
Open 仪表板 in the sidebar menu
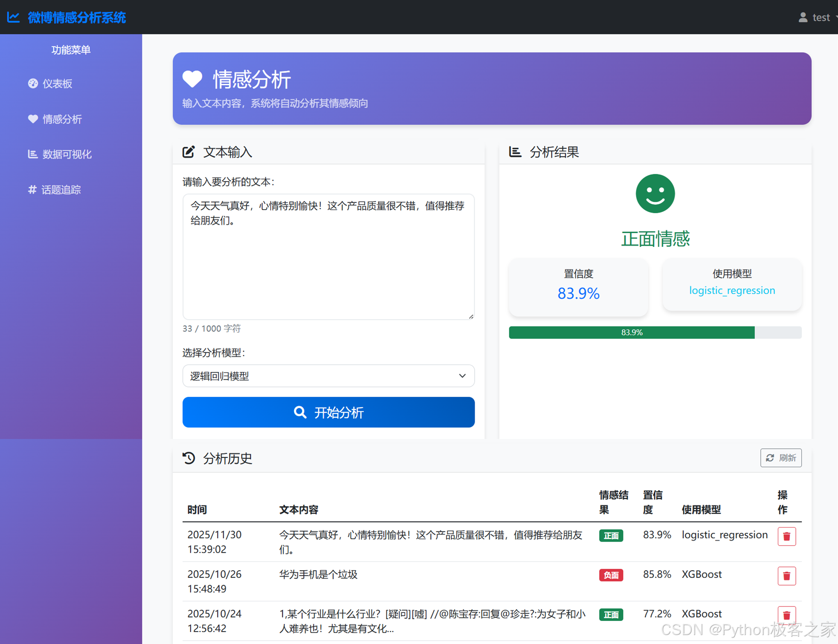point(57,84)
